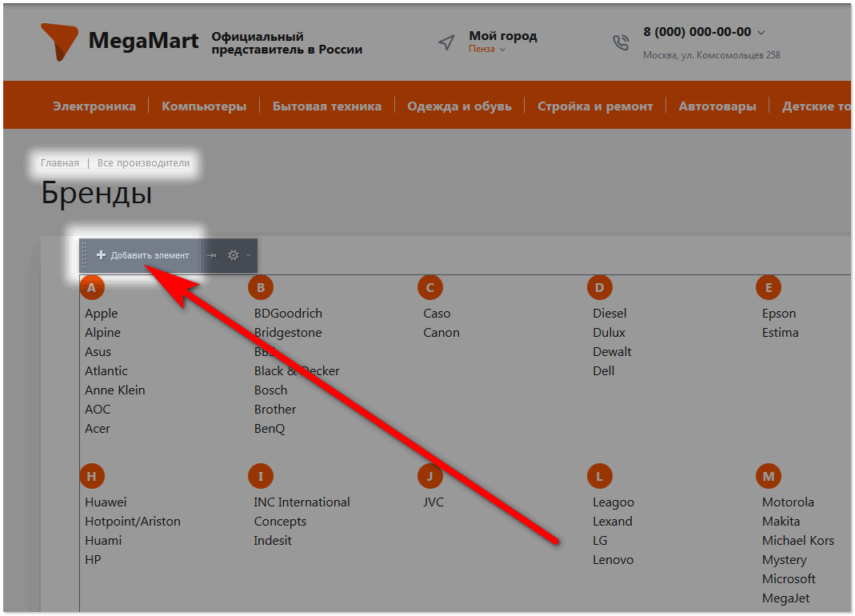Open the Alpine brand
Viewport: 855px width, 616px height.
click(x=102, y=332)
